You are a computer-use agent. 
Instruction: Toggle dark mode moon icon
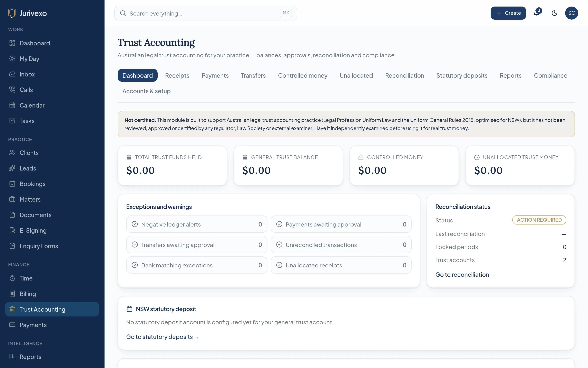point(554,13)
